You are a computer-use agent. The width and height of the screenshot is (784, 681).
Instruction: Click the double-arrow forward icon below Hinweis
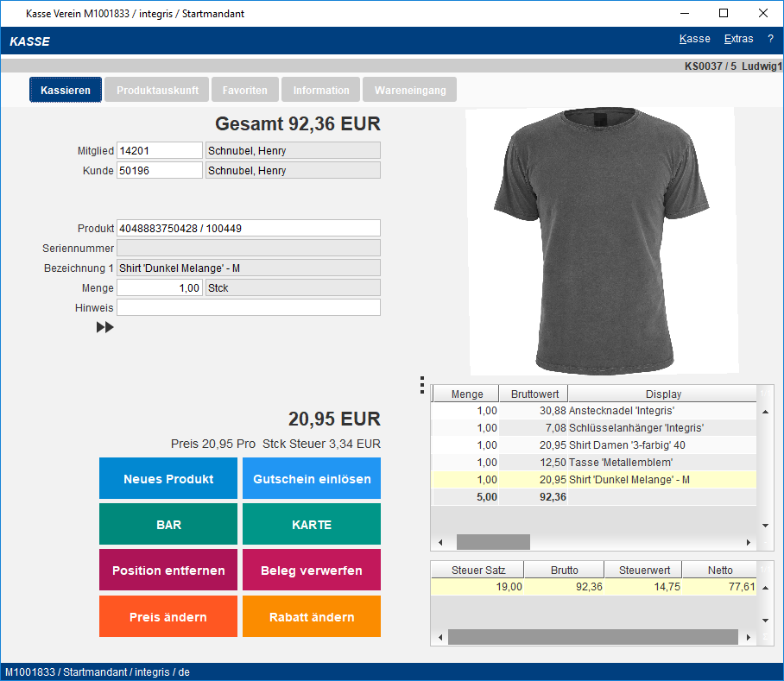pos(105,327)
